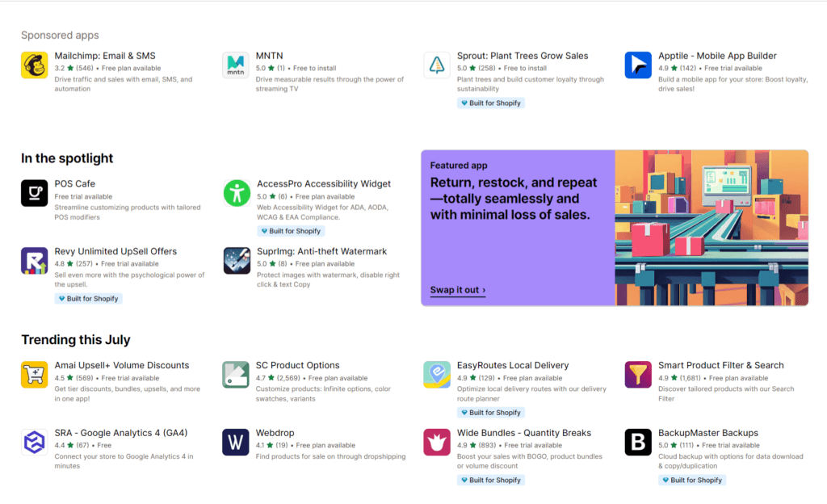Click the SC Product Options title
Image resolution: width=827 pixels, height=504 pixels.
[297, 365]
